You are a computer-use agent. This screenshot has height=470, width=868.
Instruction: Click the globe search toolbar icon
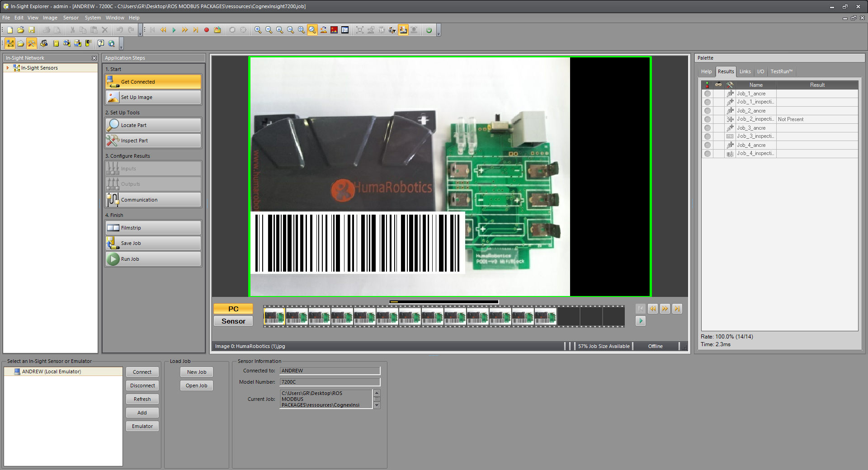(111, 43)
